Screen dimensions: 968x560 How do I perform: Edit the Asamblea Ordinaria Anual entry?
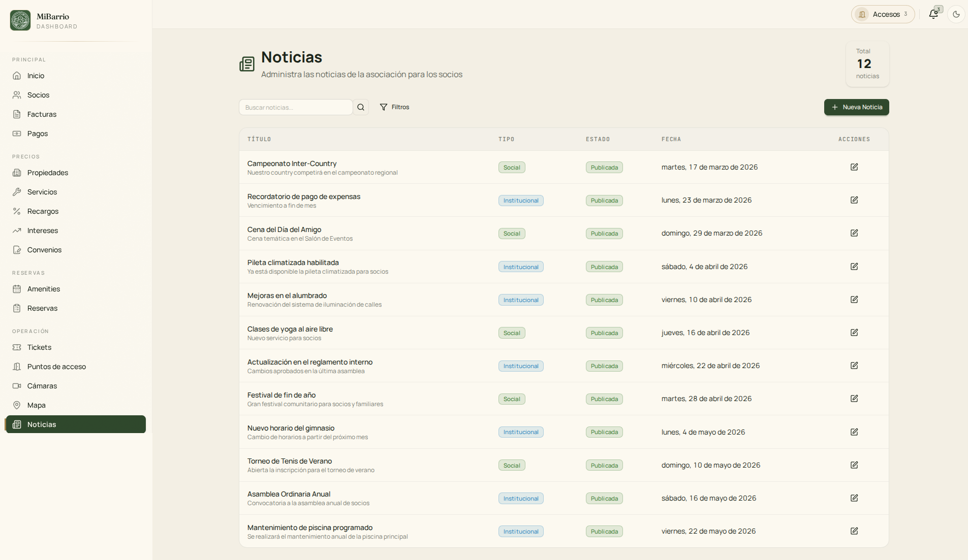(x=854, y=498)
